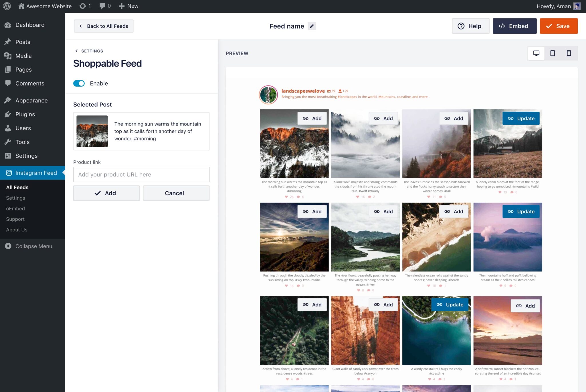Select oEmbed submenu under Instagram Feed
The width and height of the screenshot is (586, 392).
pyautogui.click(x=15, y=208)
